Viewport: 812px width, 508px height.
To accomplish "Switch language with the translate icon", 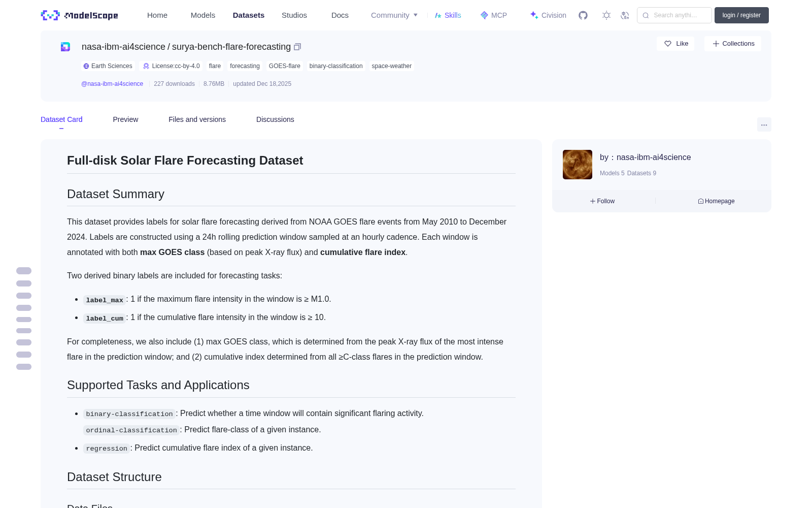I will coord(625,15).
